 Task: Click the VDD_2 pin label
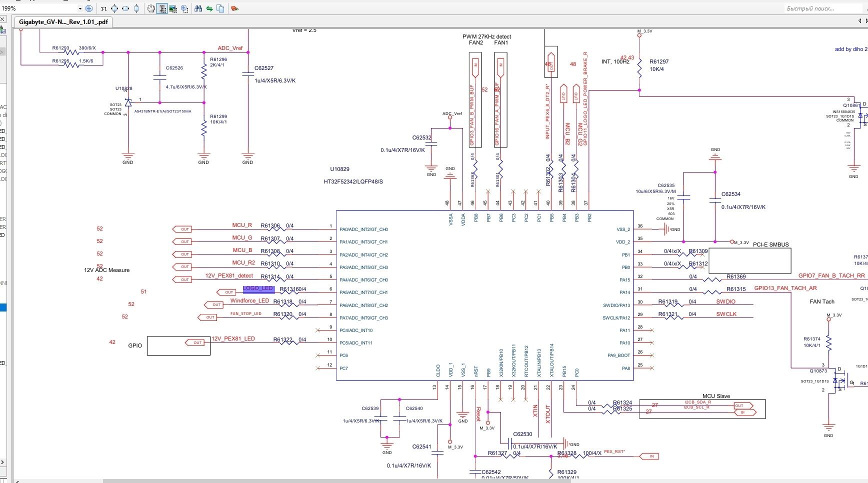coord(623,242)
